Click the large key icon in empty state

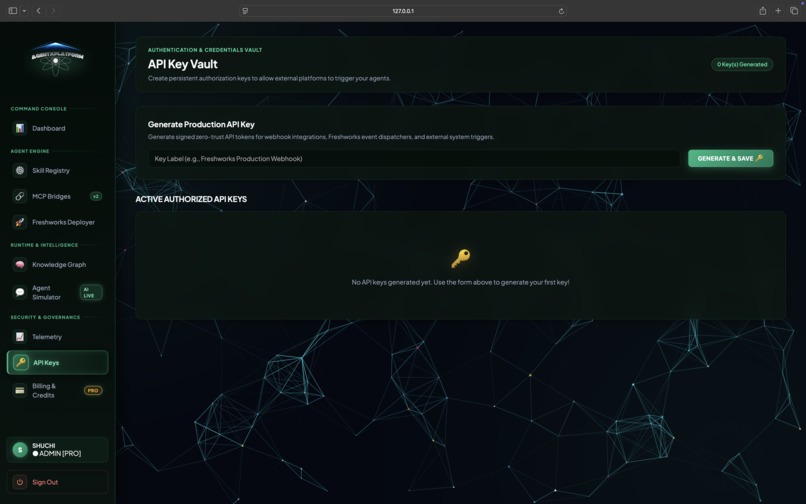pyautogui.click(x=461, y=258)
